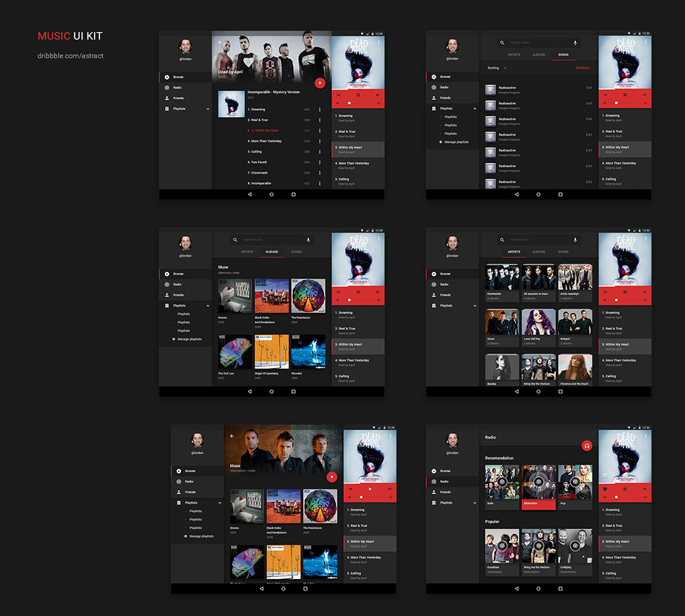Collapse Playlists chevron on Albums tab screen
Screen dimensions: 685x616
pyautogui.click(x=208, y=305)
